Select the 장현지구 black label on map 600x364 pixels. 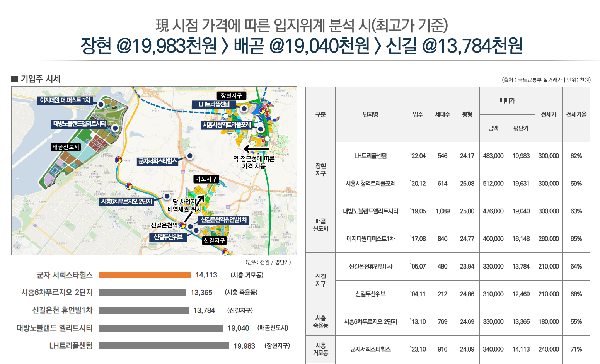[231, 95]
